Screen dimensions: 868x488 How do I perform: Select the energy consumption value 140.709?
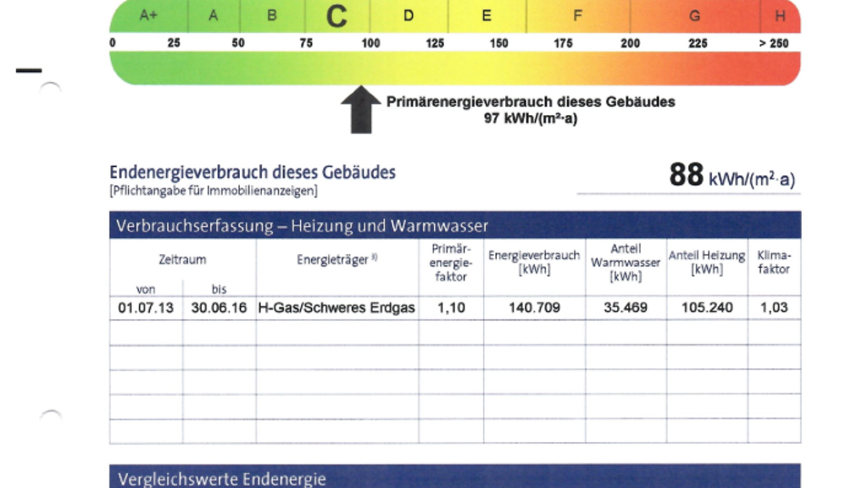[x=534, y=308]
